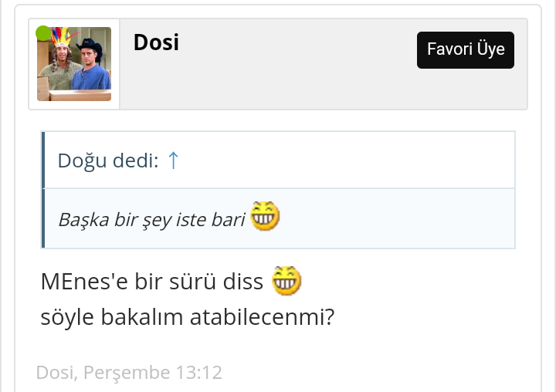Expand the quoted text "Başka bir şey iste bari"

pos(151,220)
